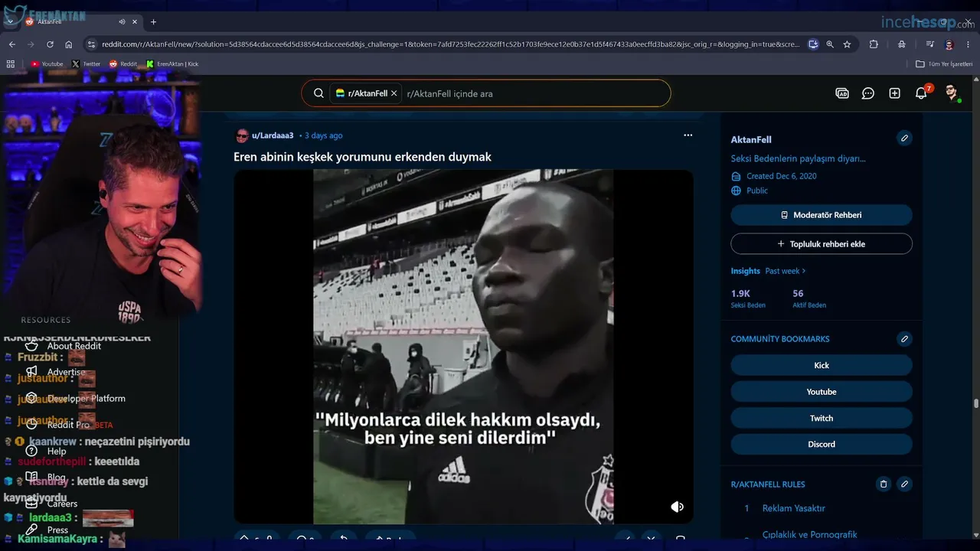Image resolution: width=980 pixels, height=551 pixels.
Task: Open the 'Tüm Yer İşaretleri' bookmarks folder
Action: (944, 64)
